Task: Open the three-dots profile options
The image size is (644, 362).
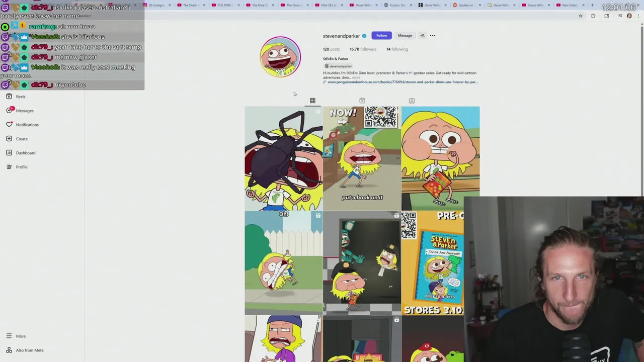Action: pyautogui.click(x=433, y=36)
